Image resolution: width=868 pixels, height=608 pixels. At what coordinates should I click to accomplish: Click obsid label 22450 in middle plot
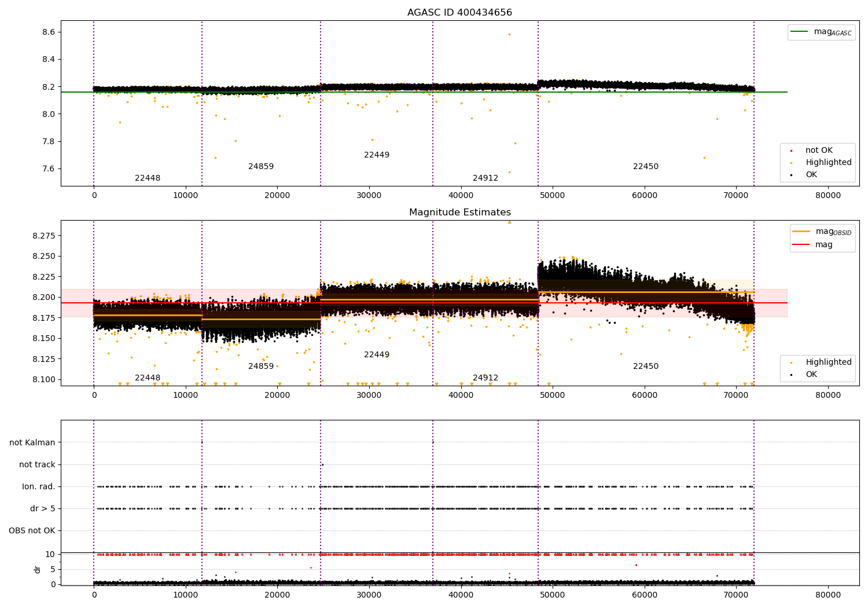(x=646, y=367)
